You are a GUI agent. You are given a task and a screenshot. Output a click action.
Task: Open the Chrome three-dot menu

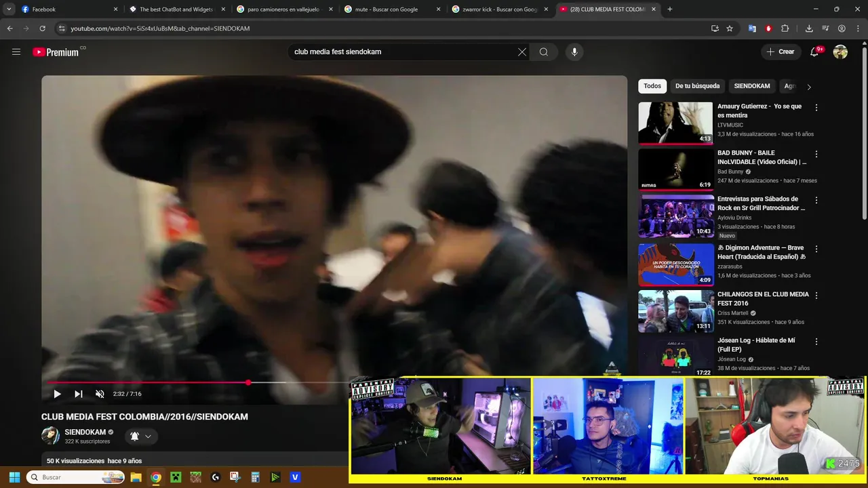[858, 28]
